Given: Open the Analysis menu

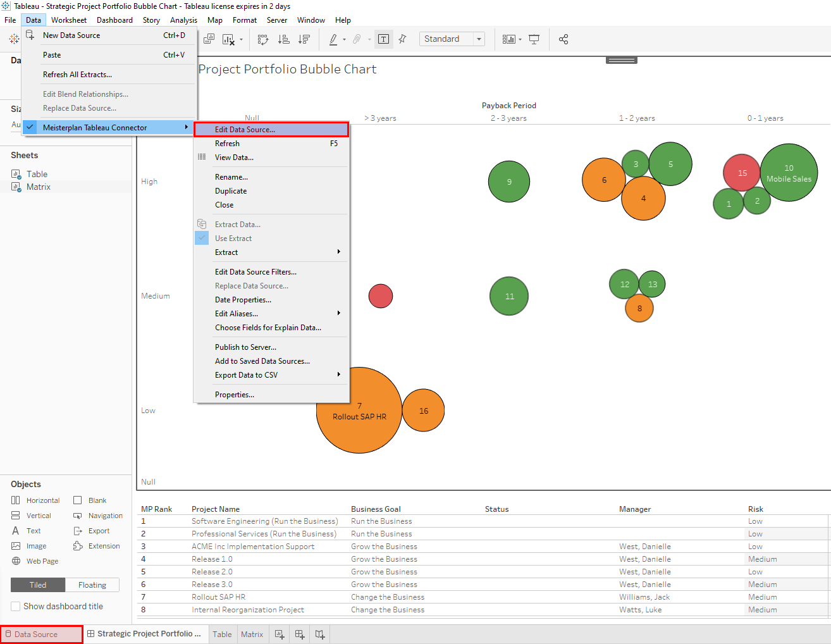Looking at the screenshot, I should (183, 20).
